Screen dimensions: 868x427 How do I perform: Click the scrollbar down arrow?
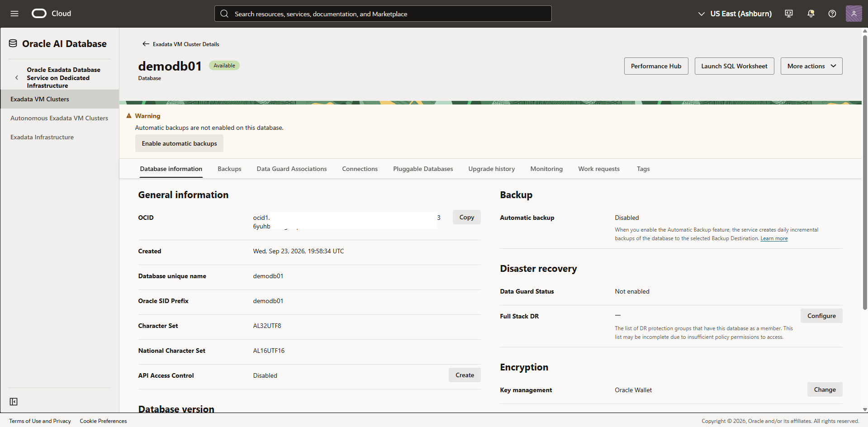tap(865, 409)
